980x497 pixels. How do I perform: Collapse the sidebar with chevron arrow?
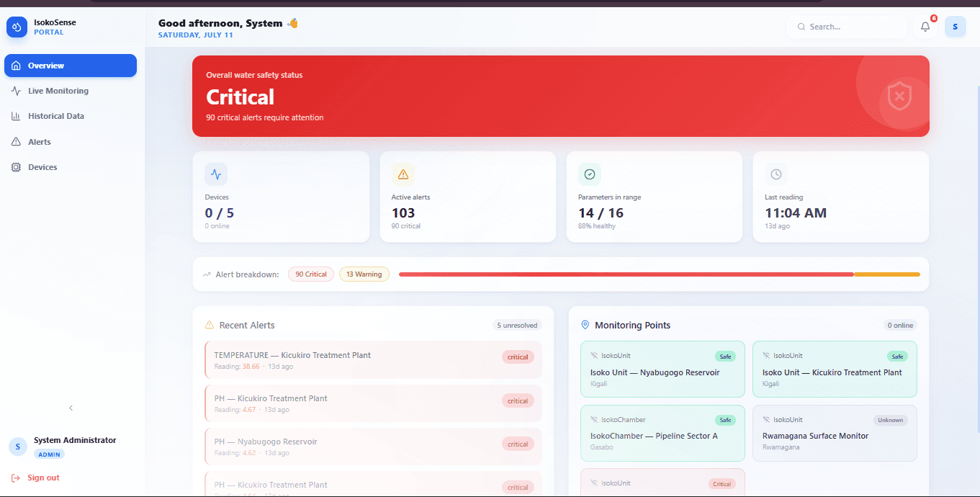coord(71,408)
